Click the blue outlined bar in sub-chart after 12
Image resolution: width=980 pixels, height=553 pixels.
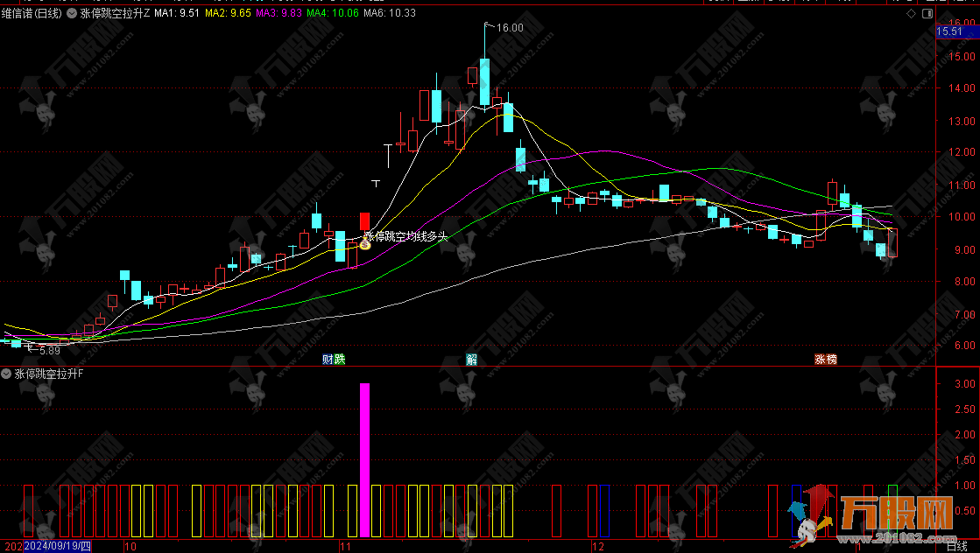point(604,511)
